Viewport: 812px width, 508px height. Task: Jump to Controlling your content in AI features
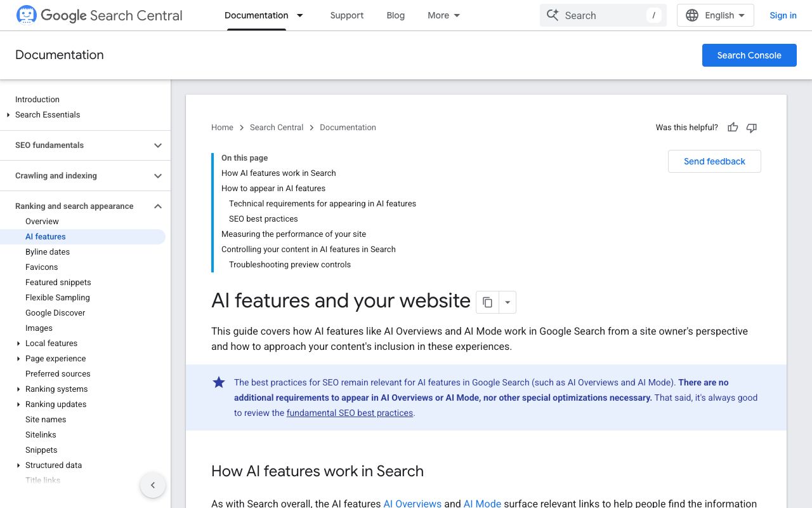click(308, 250)
